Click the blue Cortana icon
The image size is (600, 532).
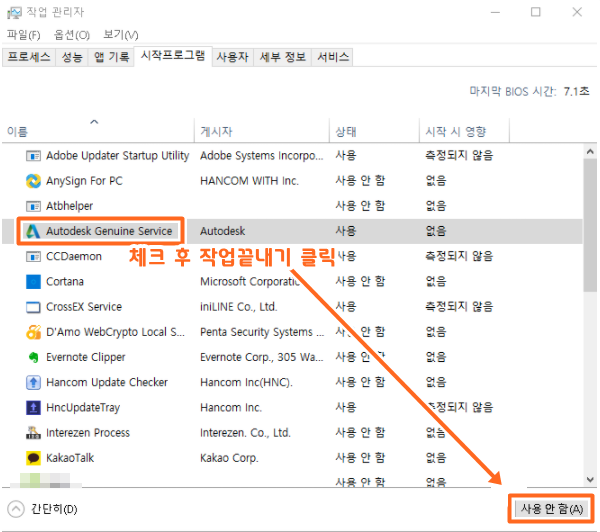(33, 282)
